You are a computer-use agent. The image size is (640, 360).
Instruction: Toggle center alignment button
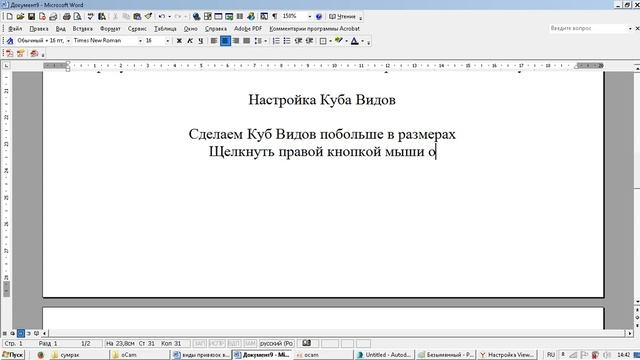pos(225,41)
